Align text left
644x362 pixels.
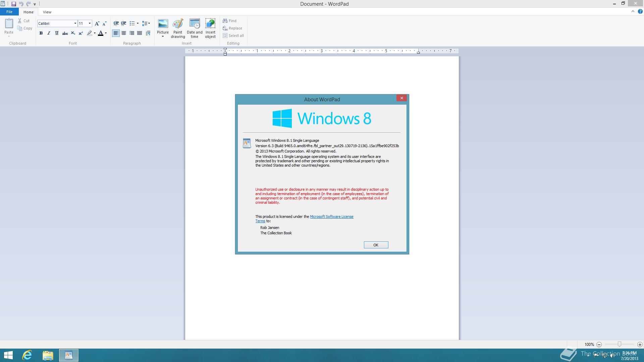click(116, 33)
